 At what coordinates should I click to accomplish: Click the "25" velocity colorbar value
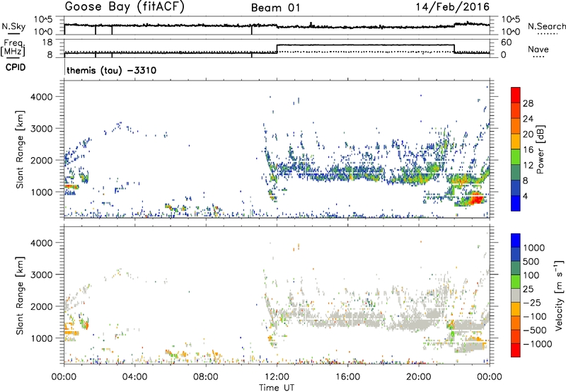[x=528, y=289]
